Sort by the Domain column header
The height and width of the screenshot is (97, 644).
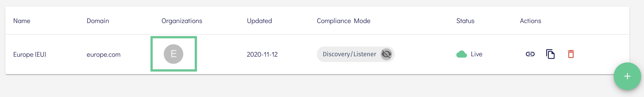coord(98,21)
